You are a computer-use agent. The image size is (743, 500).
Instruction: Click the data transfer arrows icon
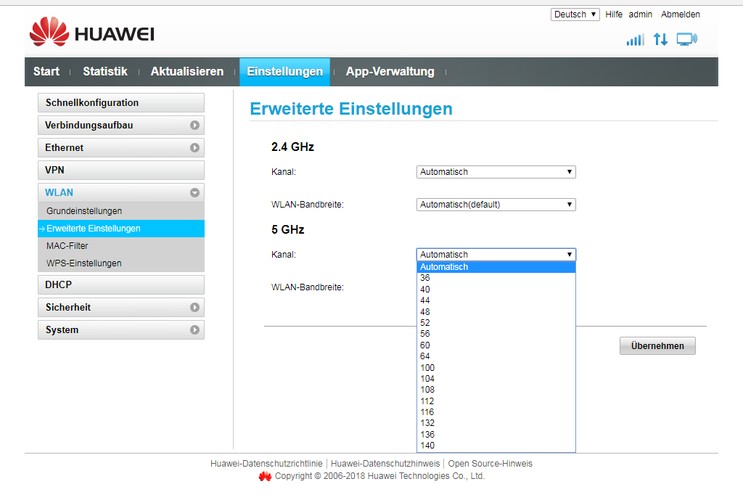[x=661, y=39]
